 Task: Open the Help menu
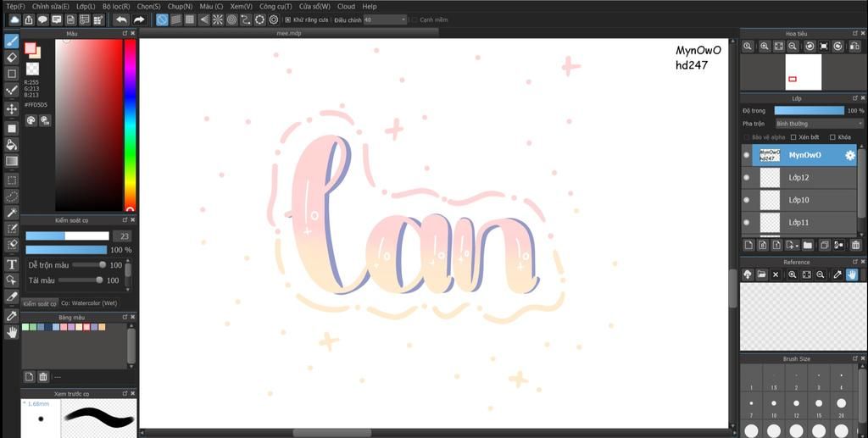pyautogui.click(x=370, y=6)
